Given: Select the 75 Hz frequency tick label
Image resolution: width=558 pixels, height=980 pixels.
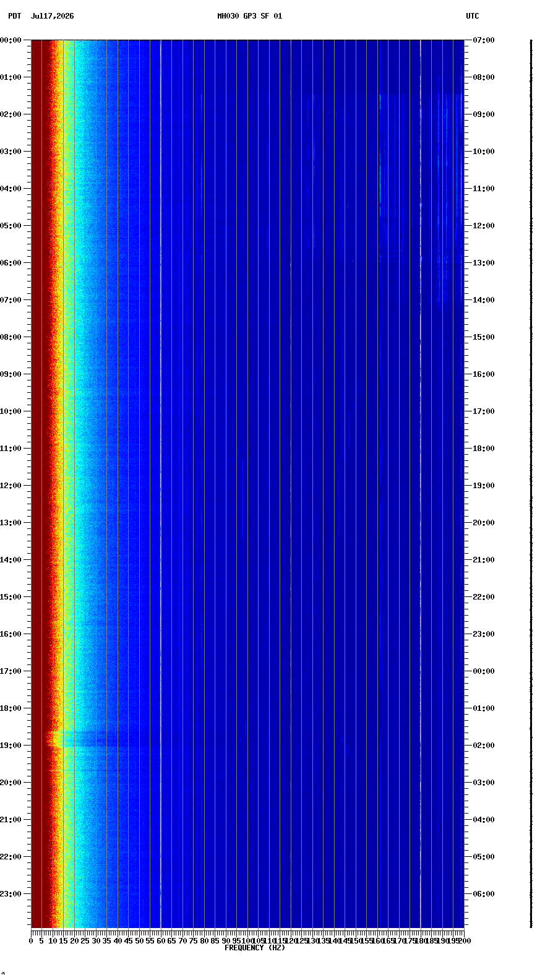Looking at the screenshot, I should [193, 941].
